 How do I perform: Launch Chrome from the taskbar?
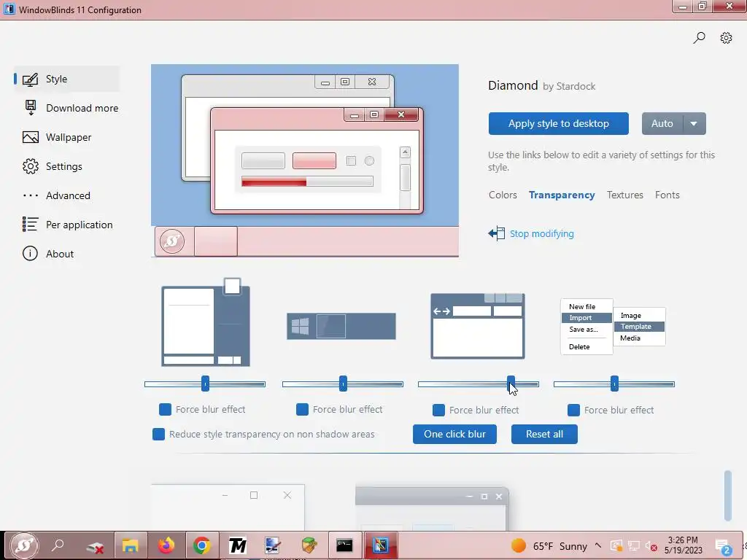click(x=202, y=545)
